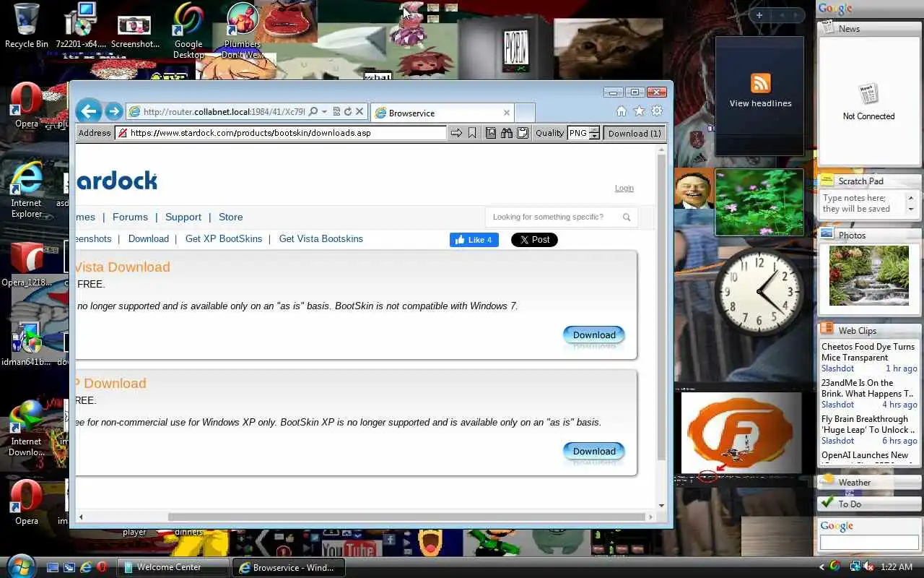
Task: Open the Support menu item
Action: (183, 217)
